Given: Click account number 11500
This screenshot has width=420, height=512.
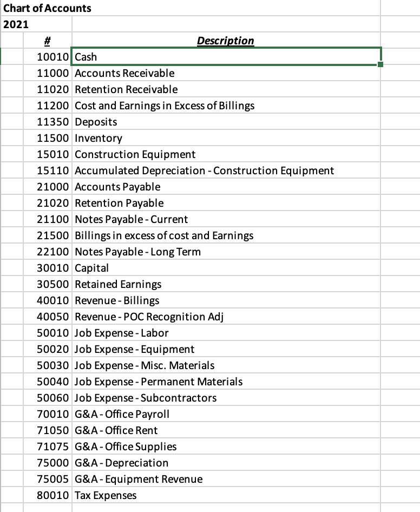Looking at the screenshot, I should tap(47, 138).
